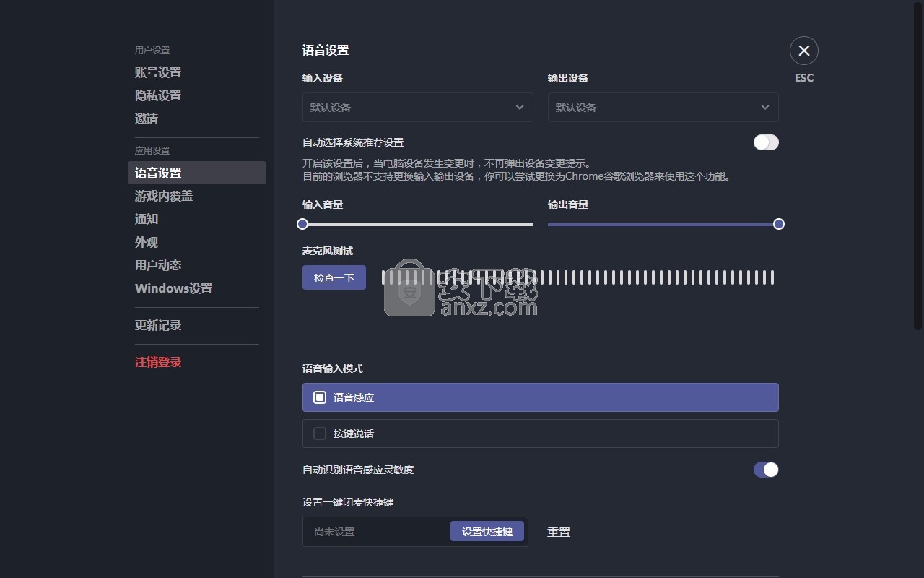The width and height of the screenshot is (924, 578).
Task: Click 重置 link for the shortcut
Action: click(x=559, y=532)
